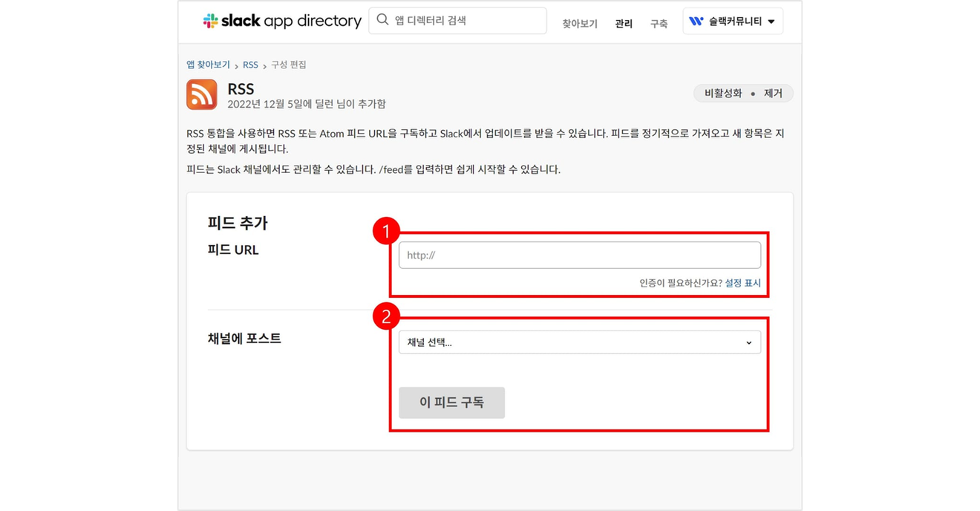Click the '/feed를 입력하면' description line
The image size is (980, 511).
[373, 169]
